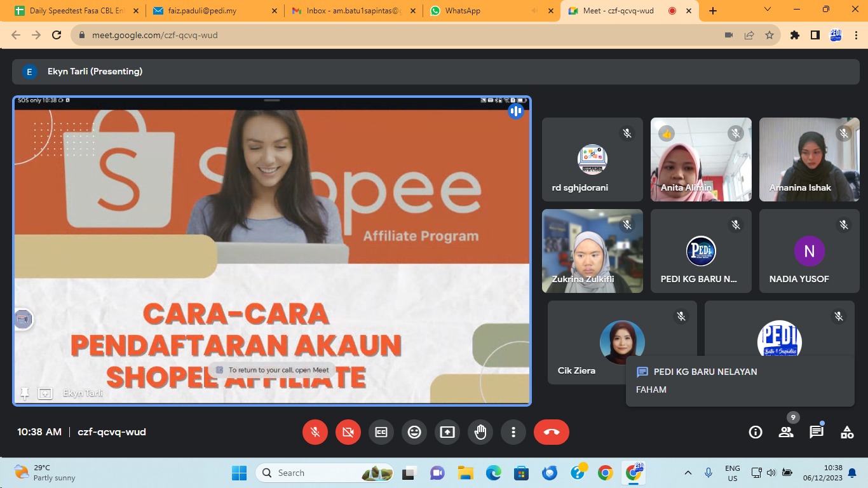Open the in-call chat panel

click(x=817, y=432)
